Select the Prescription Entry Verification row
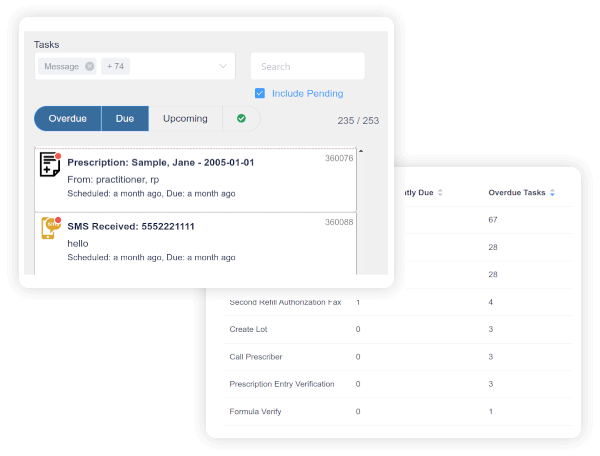 pos(281,383)
